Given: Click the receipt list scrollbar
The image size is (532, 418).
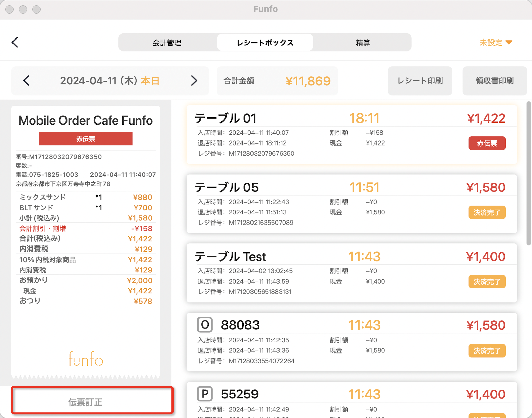Looking at the screenshot, I should (x=529, y=173).
